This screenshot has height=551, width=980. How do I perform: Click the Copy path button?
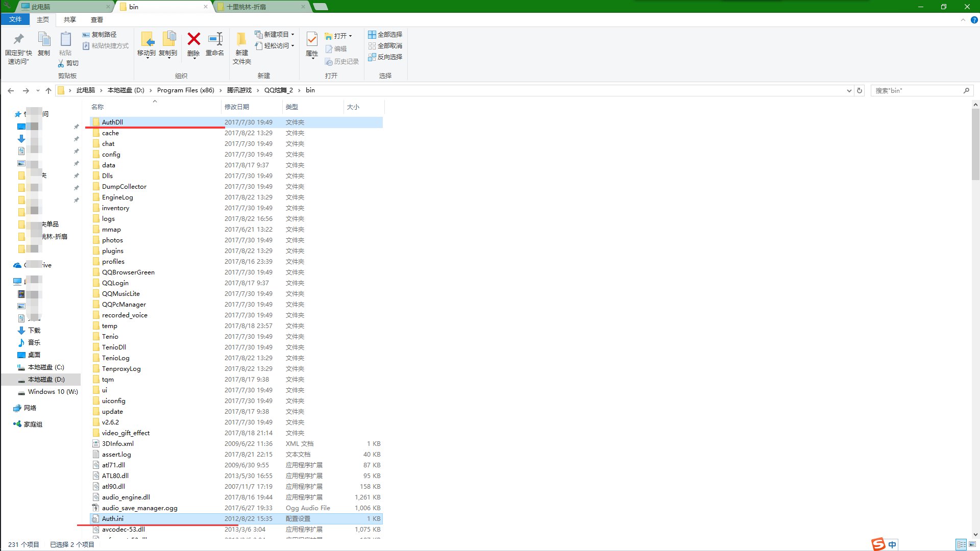[x=100, y=34]
